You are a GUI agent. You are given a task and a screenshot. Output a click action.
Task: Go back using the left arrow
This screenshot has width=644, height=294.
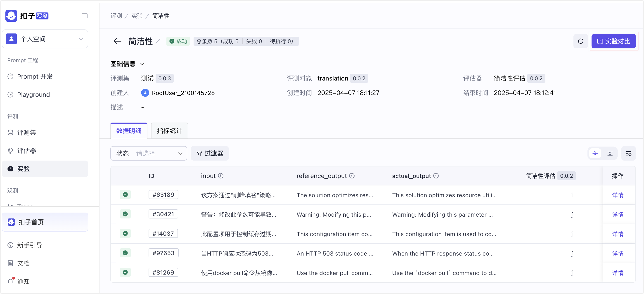tap(118, 41)
